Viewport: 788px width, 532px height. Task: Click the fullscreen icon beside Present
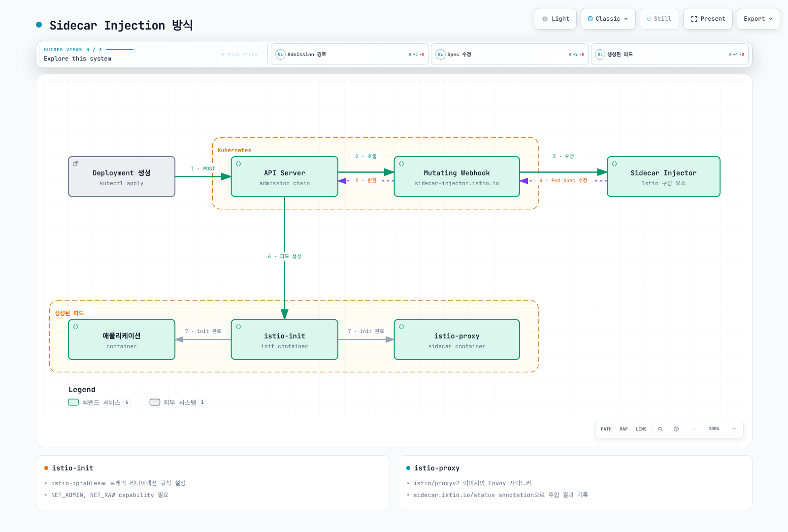[x=694, y=19]
